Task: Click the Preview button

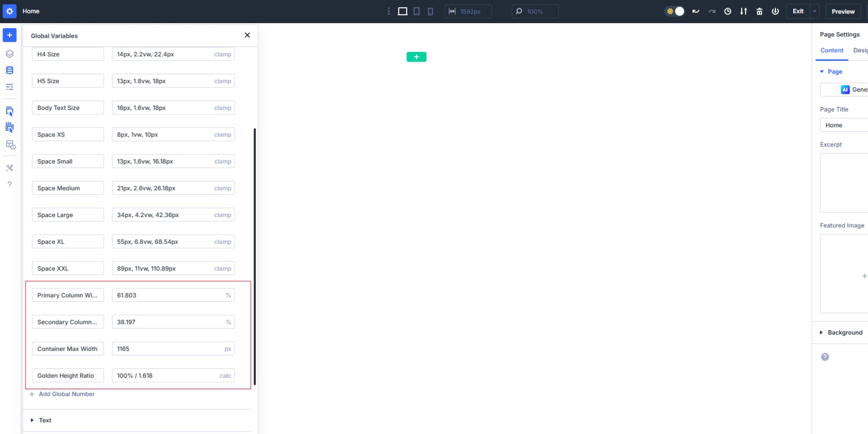Action: (843, 11)
